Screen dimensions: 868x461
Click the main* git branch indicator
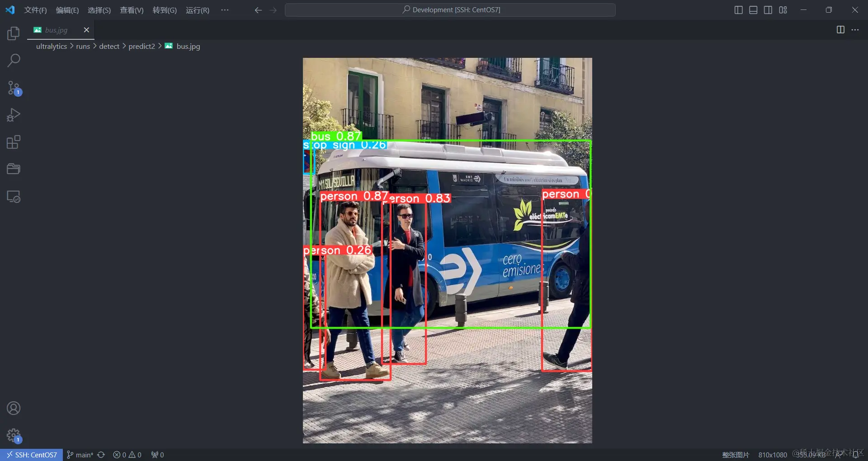pyautogui.click(x=80, y=455)
